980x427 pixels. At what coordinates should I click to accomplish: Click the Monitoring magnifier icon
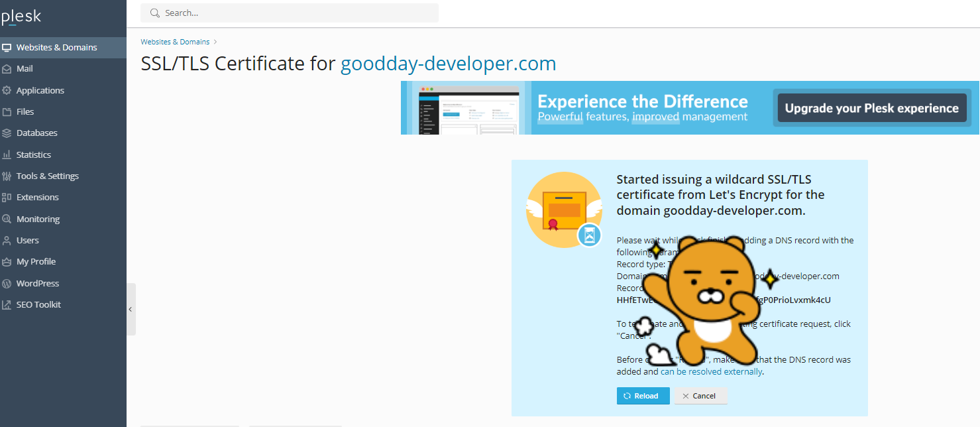coord(7,219)
